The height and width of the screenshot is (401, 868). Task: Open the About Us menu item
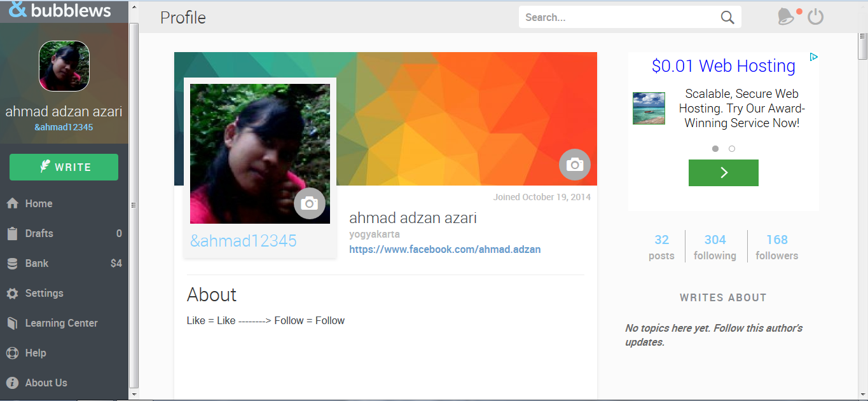click(64, 383)
